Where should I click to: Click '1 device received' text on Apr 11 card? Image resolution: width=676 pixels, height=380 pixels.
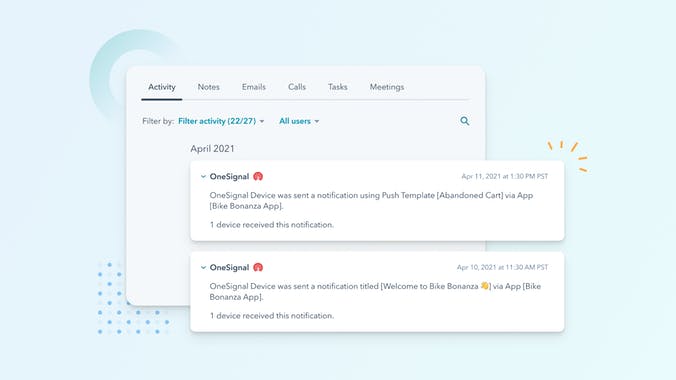click(272, 225)
